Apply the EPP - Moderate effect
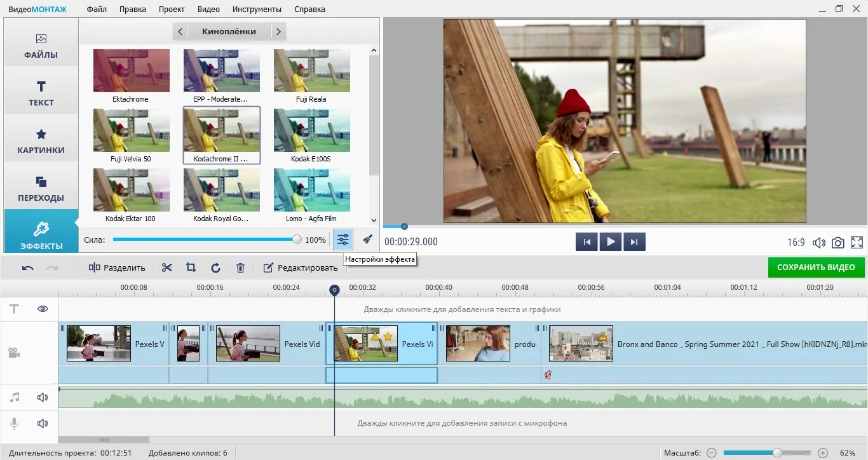Image resolution: width=868 pixels, height=460 pixels. [221, 76]
